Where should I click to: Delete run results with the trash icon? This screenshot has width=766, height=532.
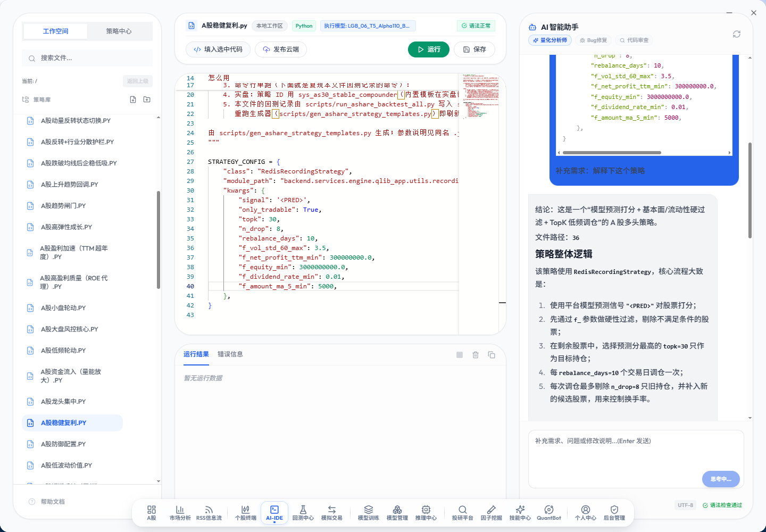476,355
